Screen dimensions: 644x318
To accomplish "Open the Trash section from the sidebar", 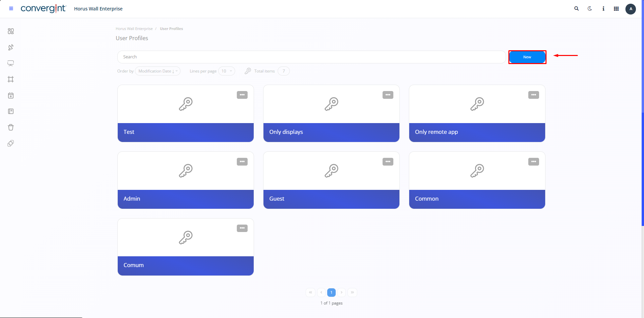I will pos(11,127).
